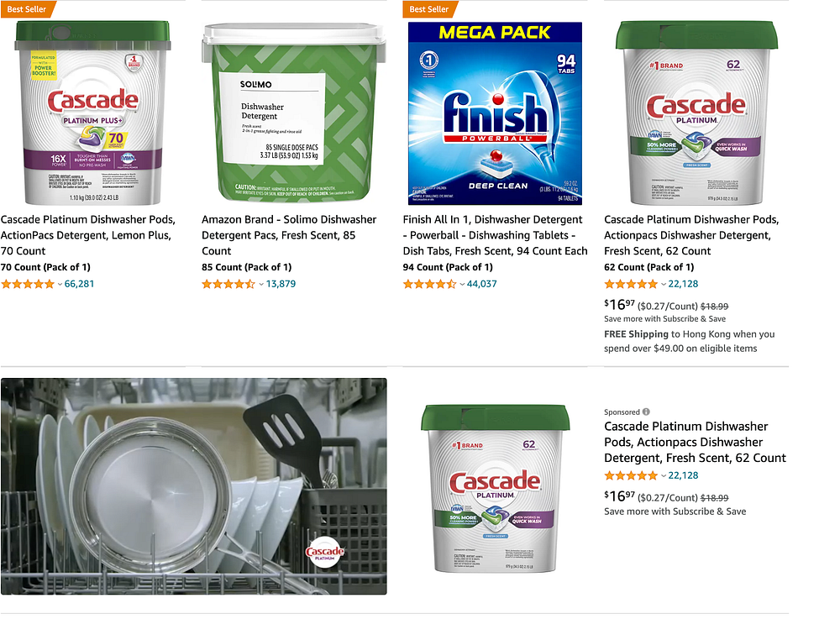Open the Cascade Platinum 62 Count rating chevron
Image resolution: width=840 pixels, height=619 pixels.
(664, 285)
